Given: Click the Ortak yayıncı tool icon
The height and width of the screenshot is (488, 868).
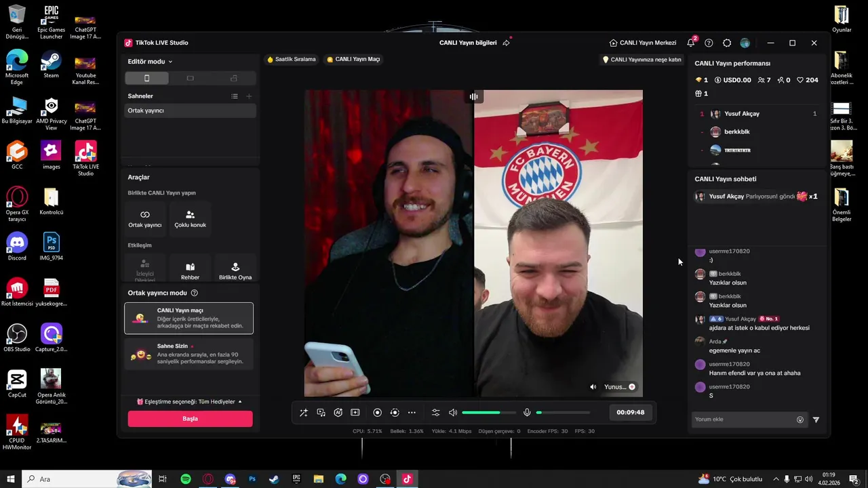Looking at the screenshot, I should [x=145, y=218].
